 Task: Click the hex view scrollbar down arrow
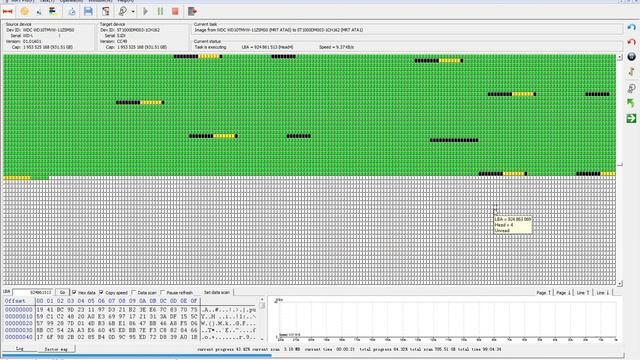262,338
